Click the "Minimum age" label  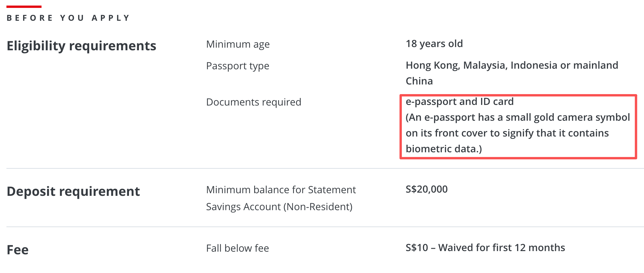(x=238, y=44)
